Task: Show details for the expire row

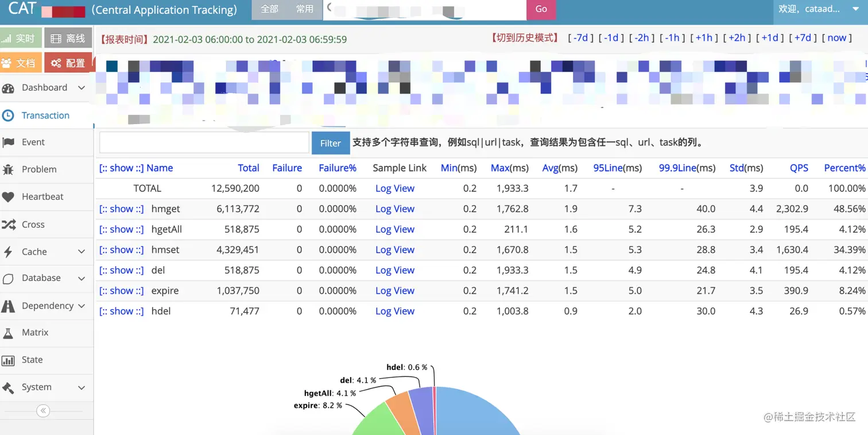Action: click(x=121, y=291)
